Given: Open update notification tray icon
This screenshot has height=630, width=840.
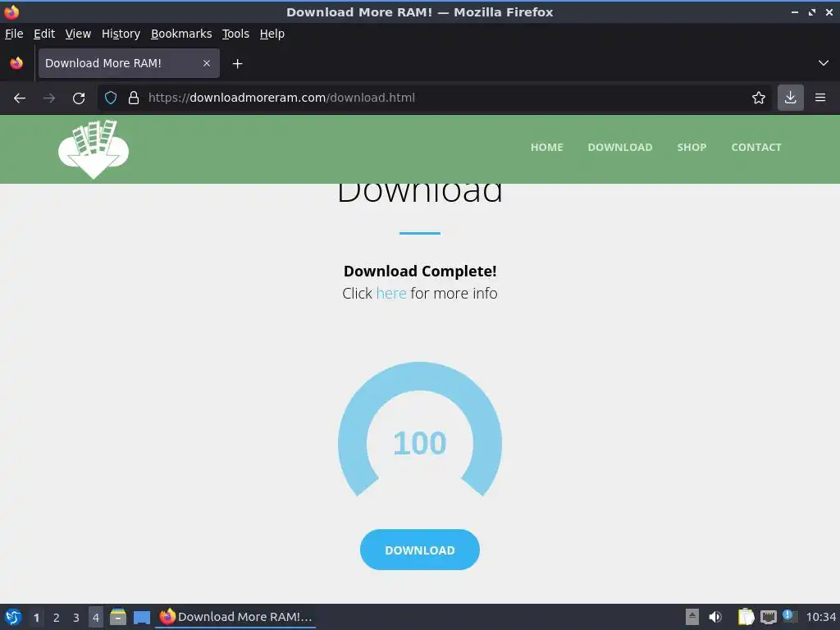Looking at the screenshot, I should coord(789,615).
